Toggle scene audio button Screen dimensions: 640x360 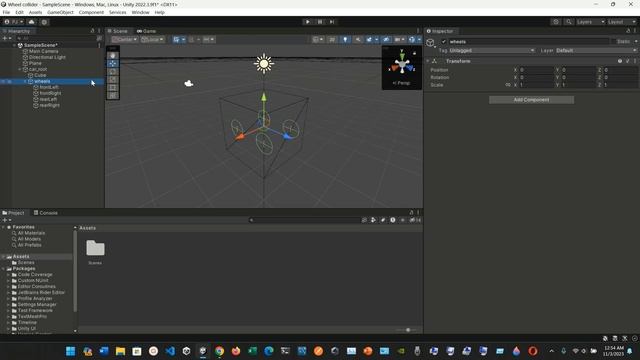tap(358, 40)
